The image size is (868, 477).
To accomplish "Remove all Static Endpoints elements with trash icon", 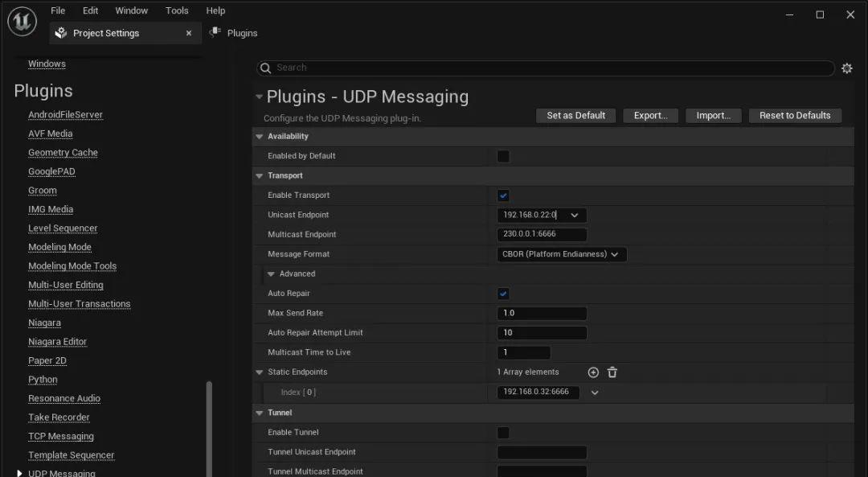I will pyautogui.click(x=612, y=372).
